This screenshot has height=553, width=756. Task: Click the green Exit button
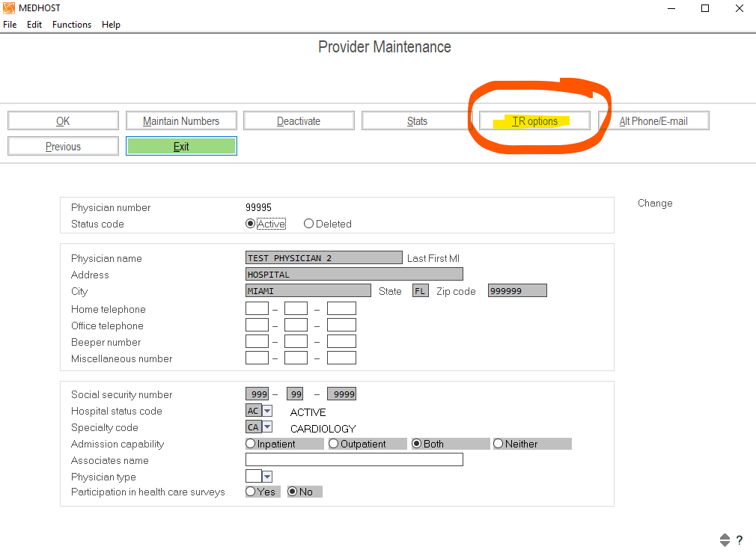pos(181,147)
